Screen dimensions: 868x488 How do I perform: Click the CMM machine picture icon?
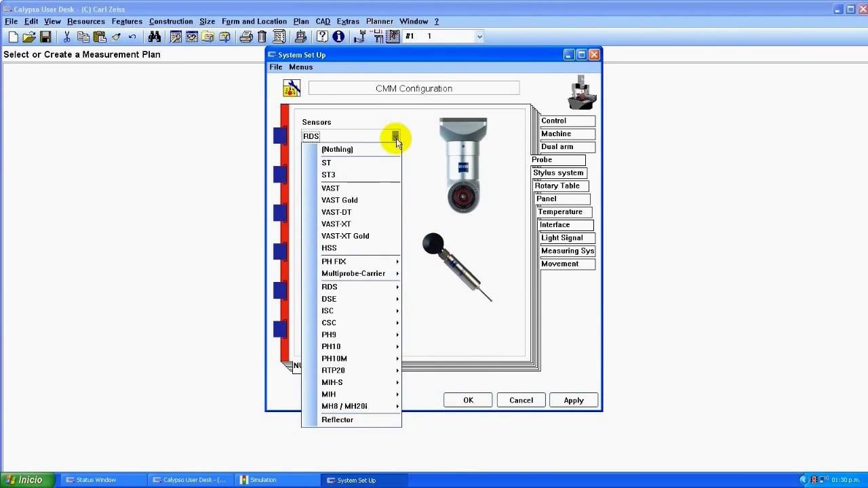point(581,93)
